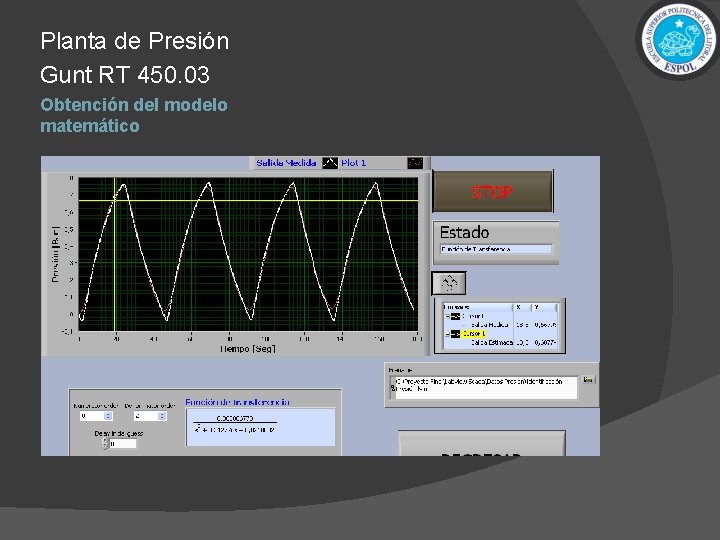Click the Salida Medida plot legend icon
Viewport: 720px width, 540px height.
tap(330, 163)
